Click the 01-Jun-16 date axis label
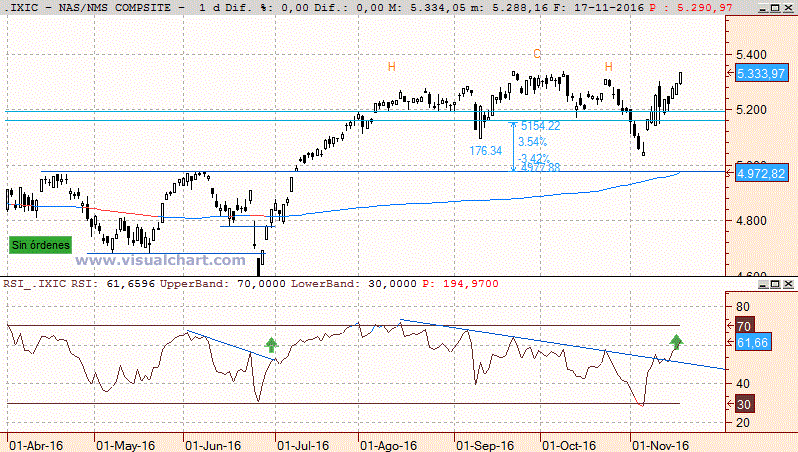The image size is (798, 452). [x=213, y=445]
